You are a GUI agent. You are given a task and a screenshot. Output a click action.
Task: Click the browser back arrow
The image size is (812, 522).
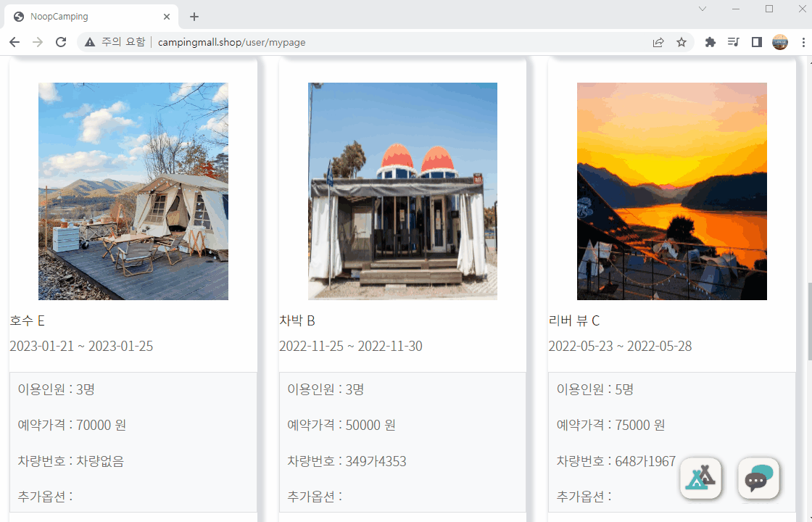pos(14,43)
